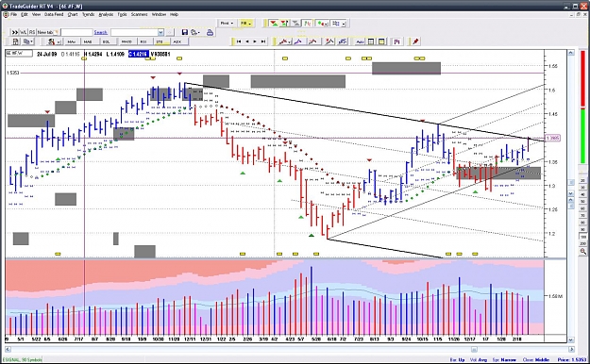Viewport: 590px width, 364px height.
Task: Click the green-red bars icon
Action: (x=308, y=24)
